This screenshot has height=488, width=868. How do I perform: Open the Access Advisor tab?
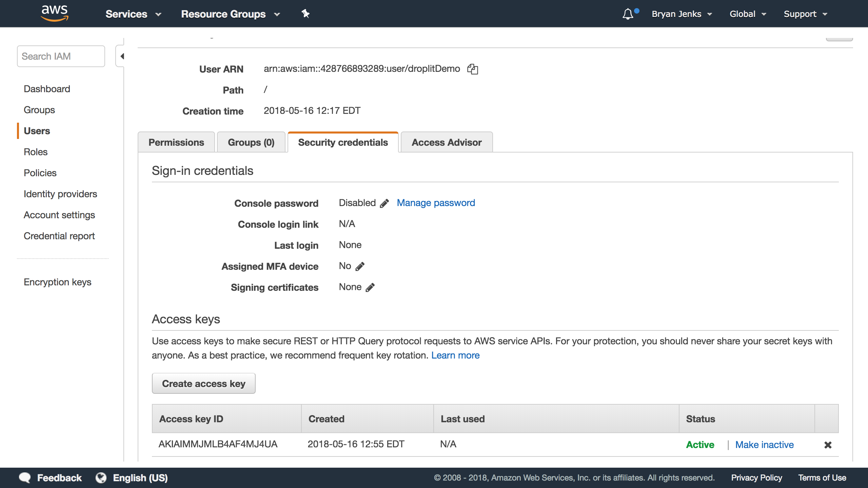pos(447,142)
